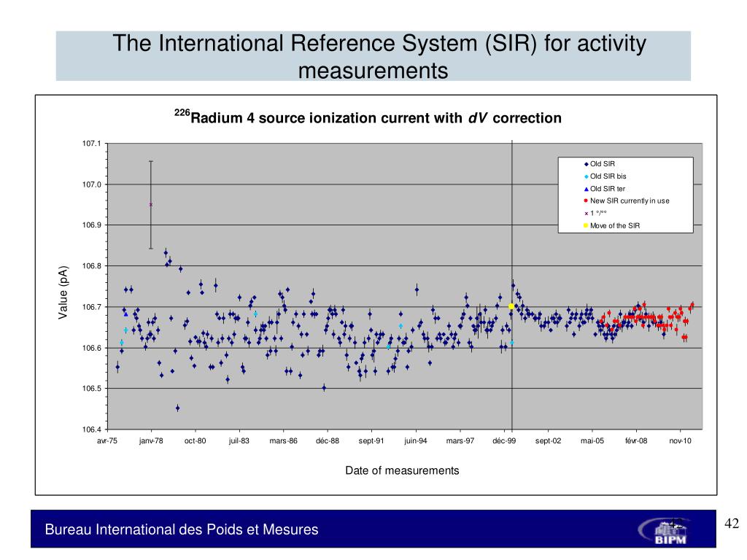Click the x-axis date 'déc-88'
This screenshot has width=747, height=560.
pos(328,441)
